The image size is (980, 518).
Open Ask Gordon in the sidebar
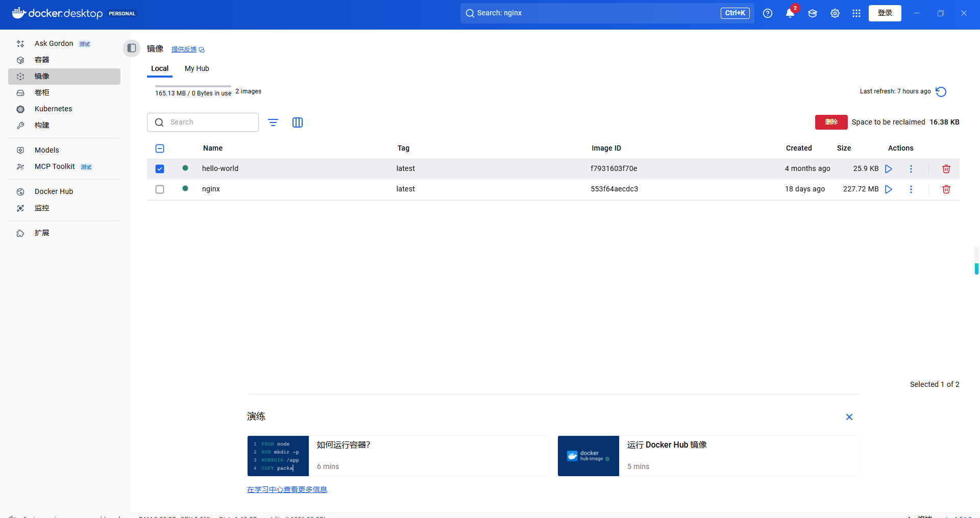click(64, 44)
